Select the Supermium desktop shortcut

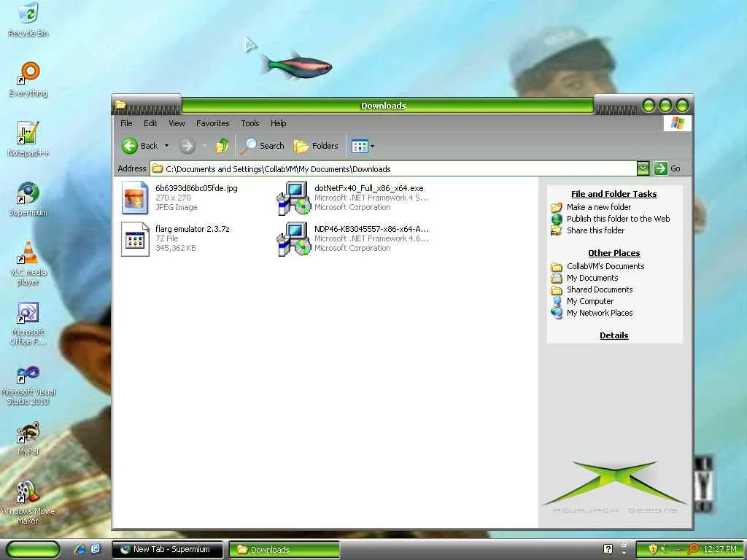28,198
